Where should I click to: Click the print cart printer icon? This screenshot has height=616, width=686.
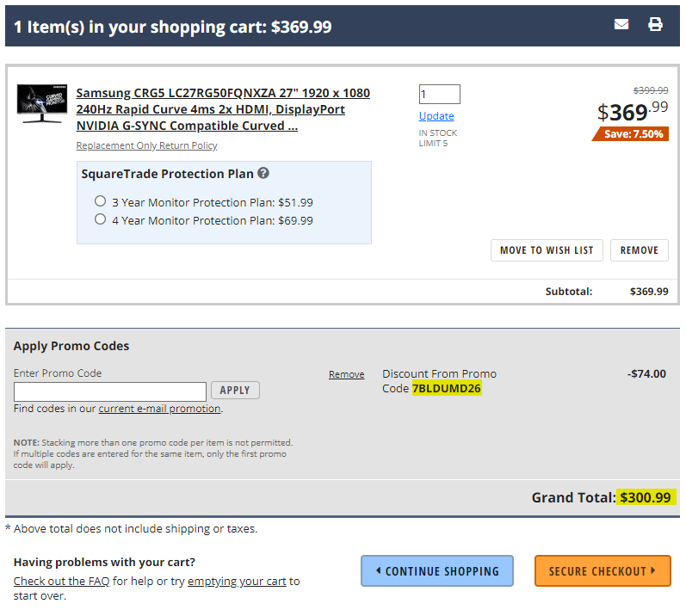(655, 24)
